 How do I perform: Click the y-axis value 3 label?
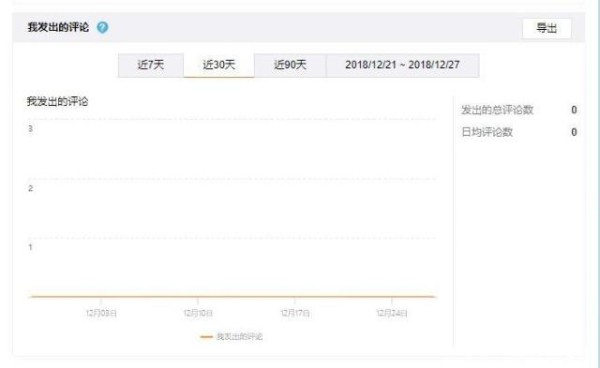point(31,129)
